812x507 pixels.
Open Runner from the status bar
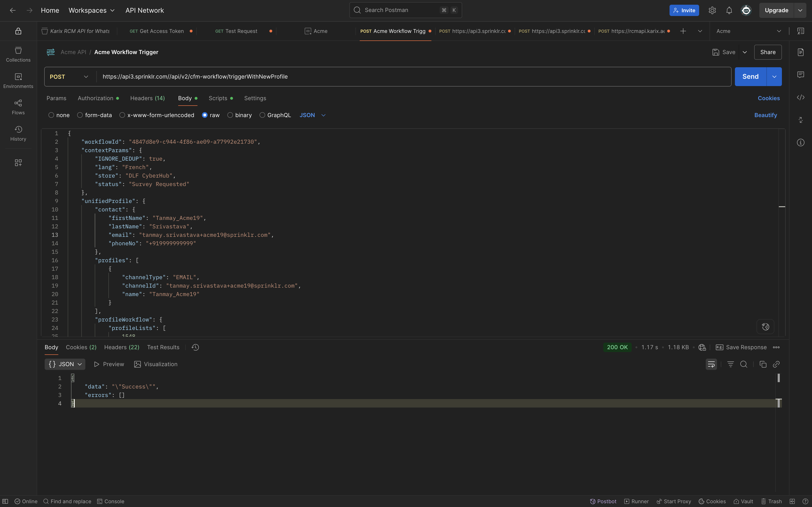tap(636, 501)
